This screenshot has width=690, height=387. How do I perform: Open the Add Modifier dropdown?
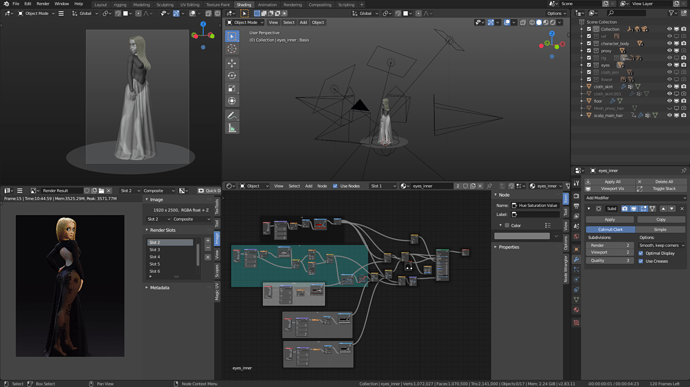[x=635, y=198]
